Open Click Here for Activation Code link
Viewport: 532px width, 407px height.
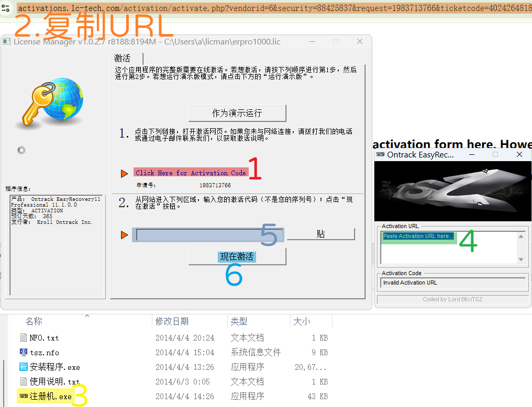[191, 173]
